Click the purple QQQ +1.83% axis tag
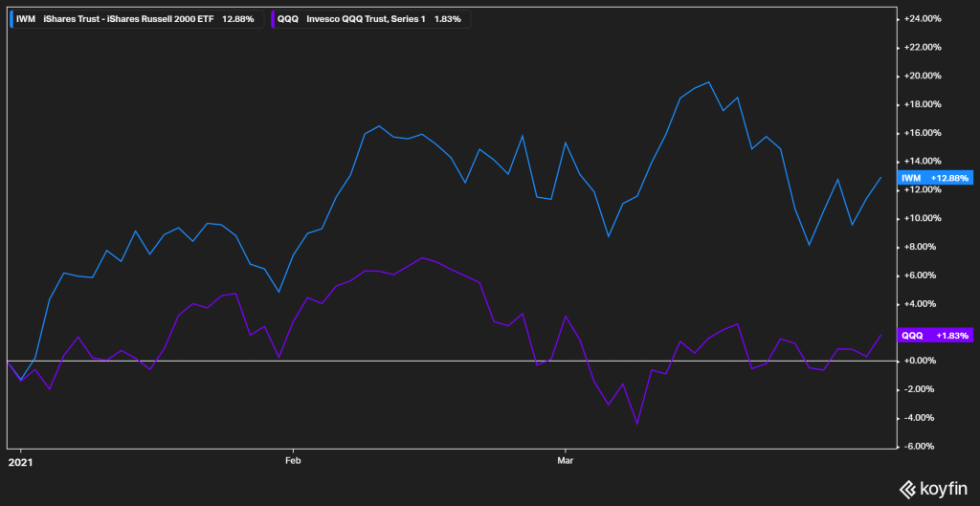980x506 pixels. pyautogui.click(x=934, y=335)
